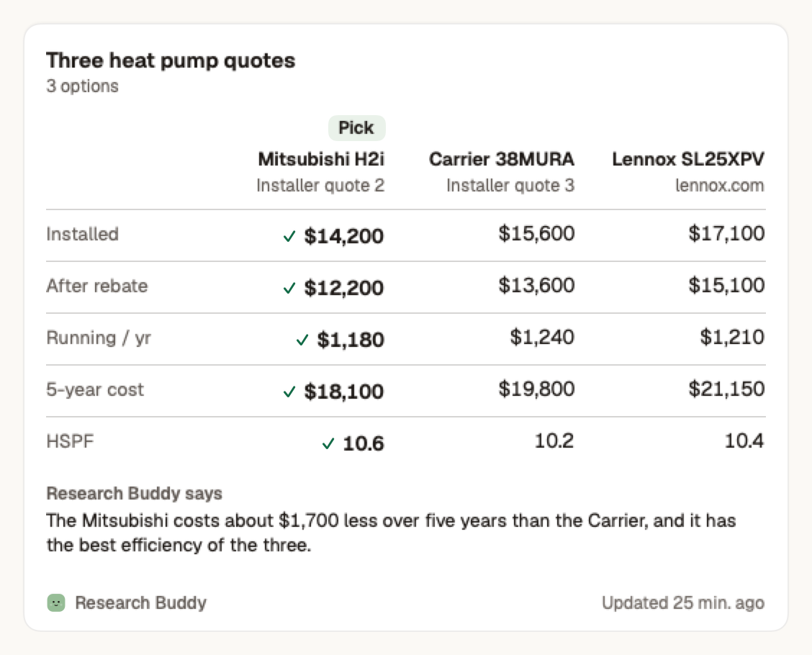Open Installer quote 3 source

510,186
